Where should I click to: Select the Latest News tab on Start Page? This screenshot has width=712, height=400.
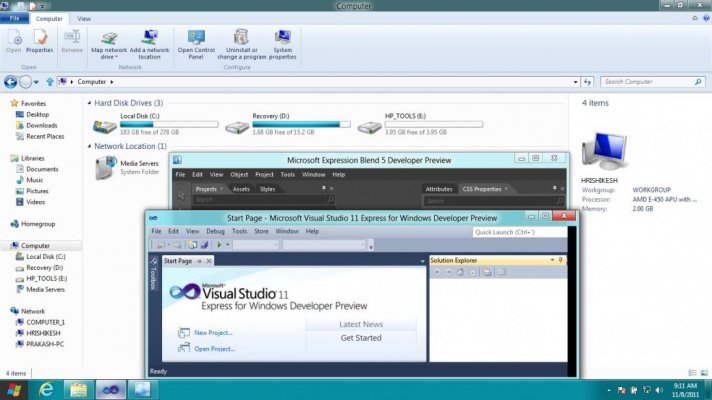point(361,324)
